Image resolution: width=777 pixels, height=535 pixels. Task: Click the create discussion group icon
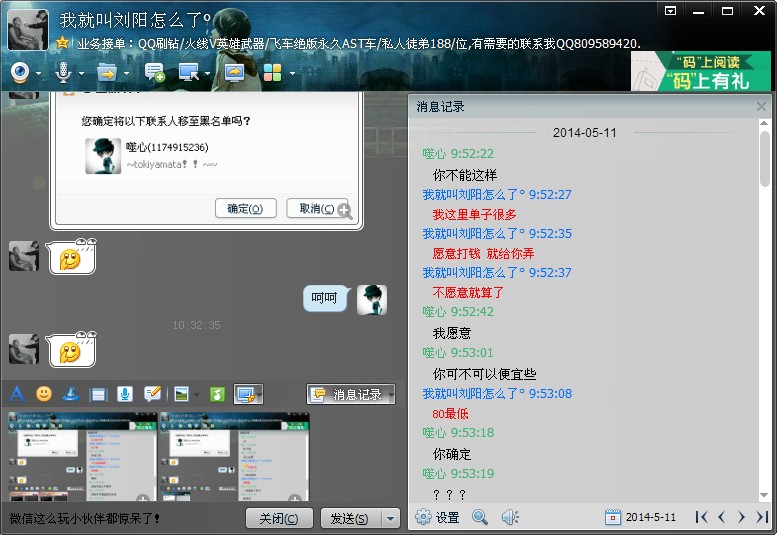coord(154,73)
